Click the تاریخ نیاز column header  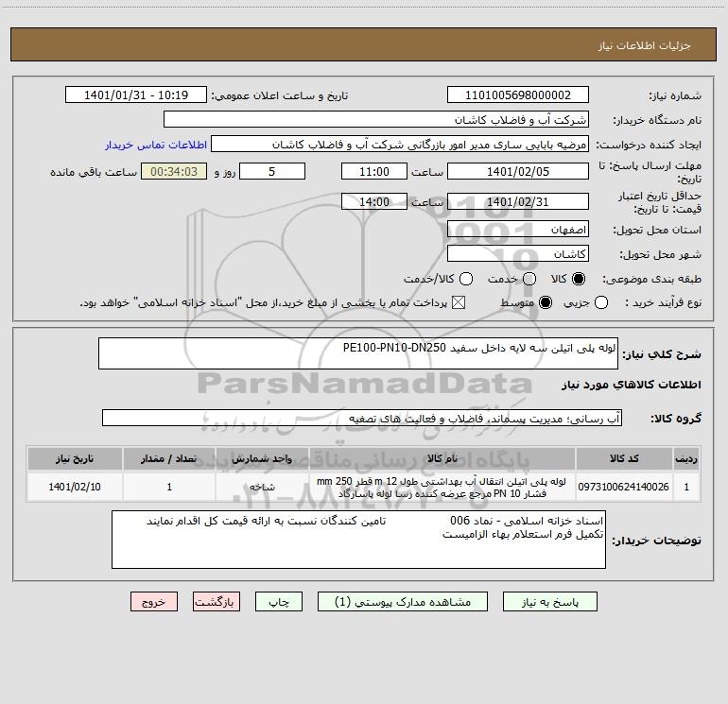[75, 458]
